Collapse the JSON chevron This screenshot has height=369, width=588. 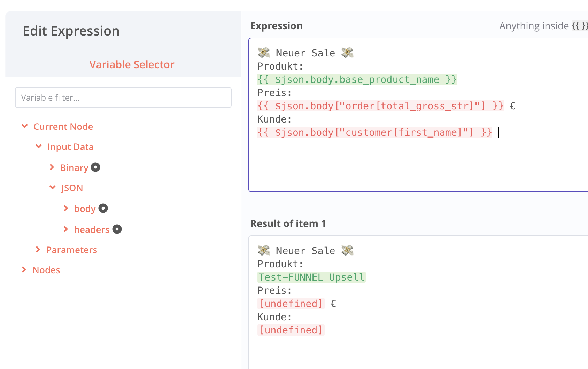(x=53, y=187)
